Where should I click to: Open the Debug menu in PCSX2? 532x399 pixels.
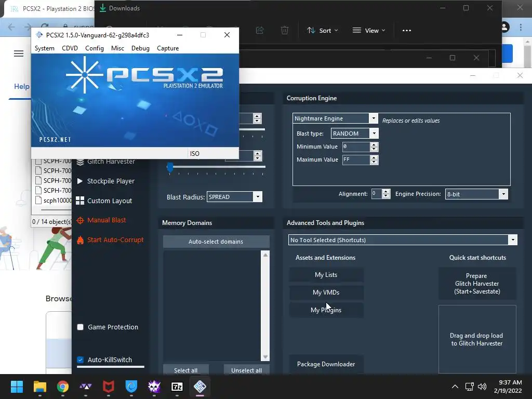(x=140, y=48)
